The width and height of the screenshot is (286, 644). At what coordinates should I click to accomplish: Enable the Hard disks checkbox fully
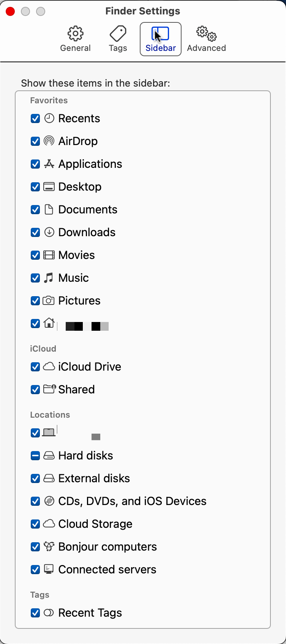tap(35, 455)
